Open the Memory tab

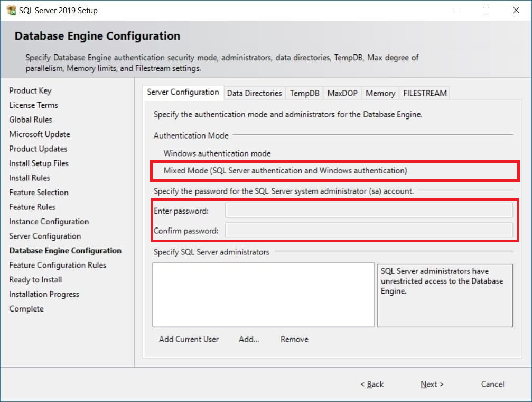380,93
